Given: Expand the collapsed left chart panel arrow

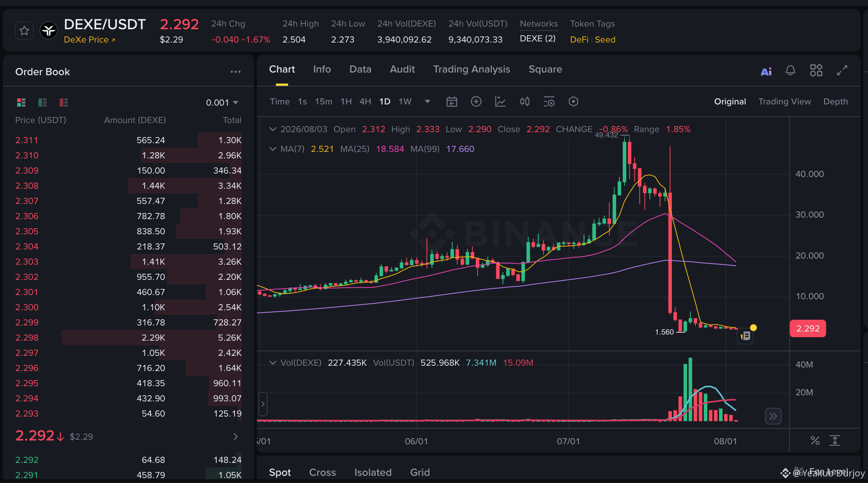Looking at the screenshot, I should [x=263, y=404].
